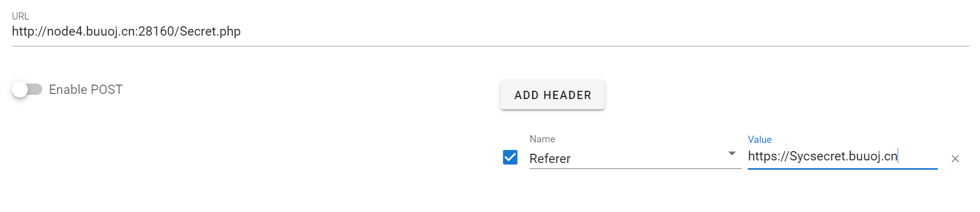Screen dimensions: 980x212
Task: Click the white knob of POST switch
Action: click(20, 90)
